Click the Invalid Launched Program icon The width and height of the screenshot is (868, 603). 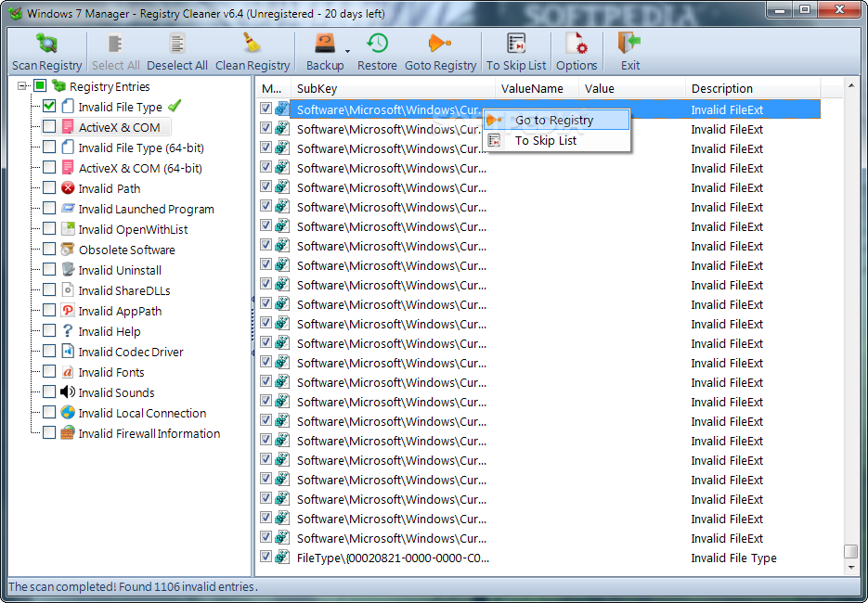tap(68, 209)
